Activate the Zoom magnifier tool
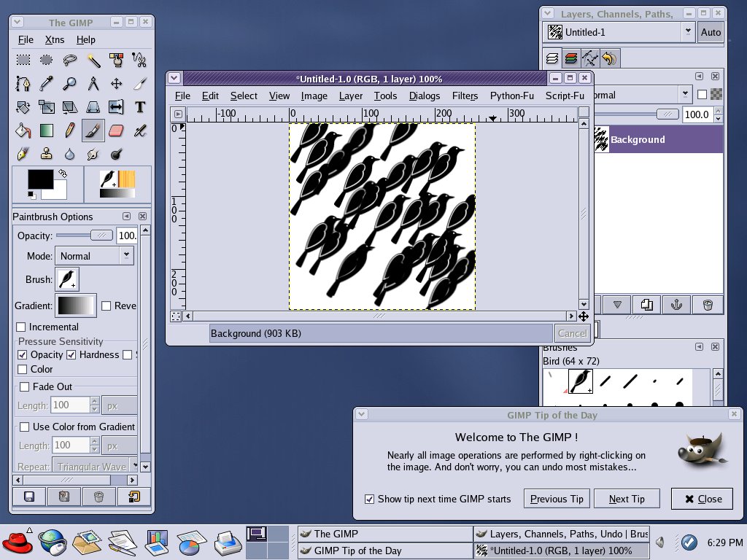This screenshot has height=560, width=747. coord(69,83)
